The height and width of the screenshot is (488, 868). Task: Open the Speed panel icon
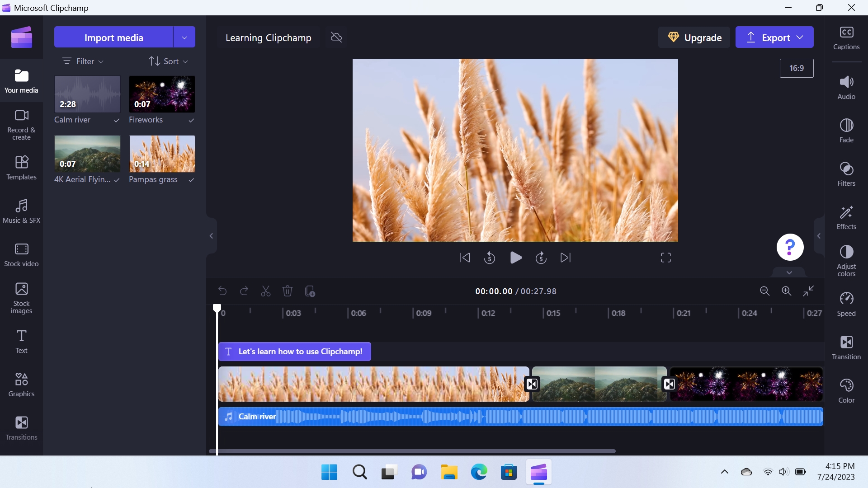pos(846,304)
